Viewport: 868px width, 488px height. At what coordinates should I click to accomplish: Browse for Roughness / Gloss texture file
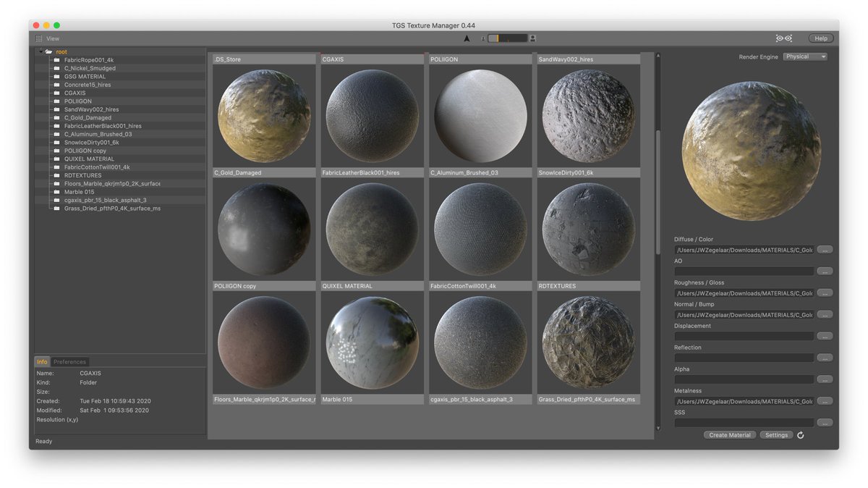click(825, 293)
